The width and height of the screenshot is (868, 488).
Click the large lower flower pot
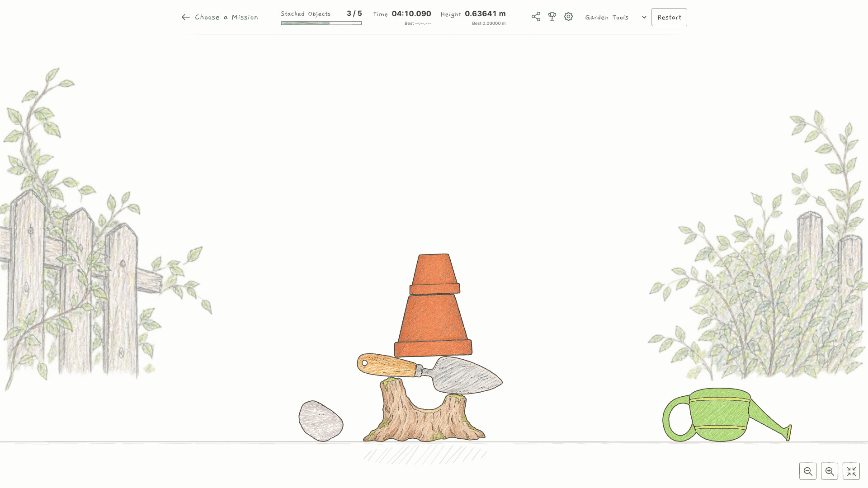click(433, 325)
